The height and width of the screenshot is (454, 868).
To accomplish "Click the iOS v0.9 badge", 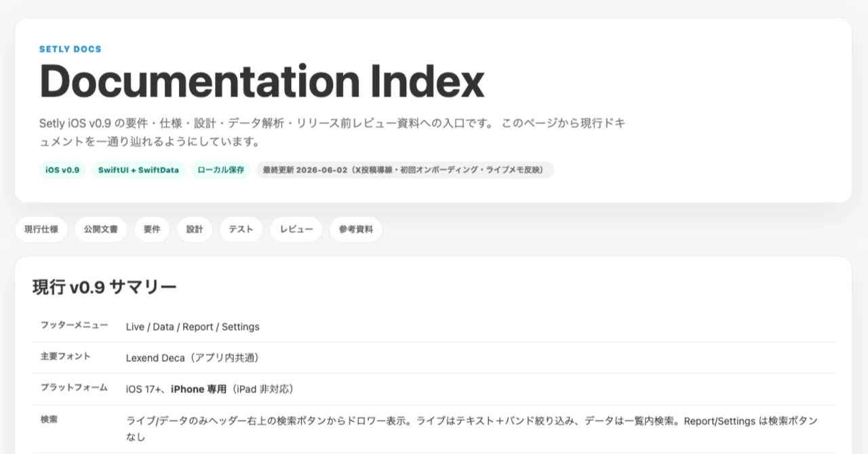I will 62,170.
